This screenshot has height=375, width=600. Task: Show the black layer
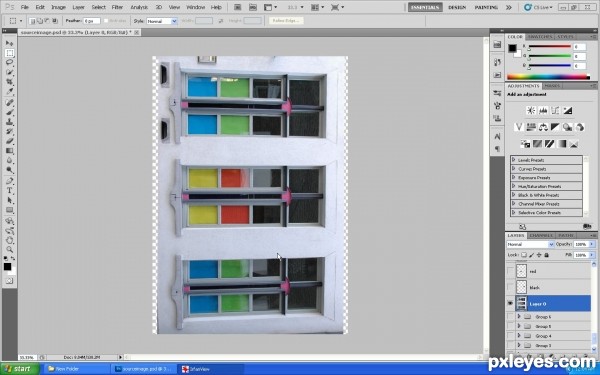[x=510, y=287]
